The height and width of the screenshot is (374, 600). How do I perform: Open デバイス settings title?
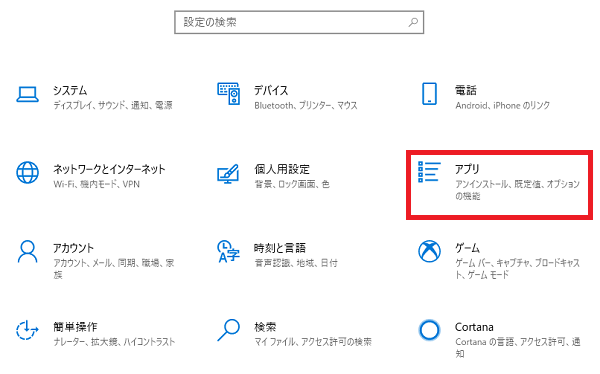(x=271, y=90)
